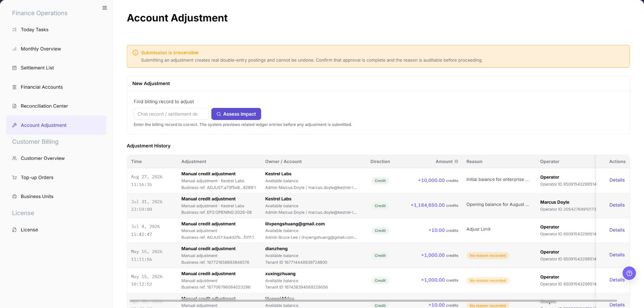Image resolution: width=644 pixels, height=308 pixels.
Task: Click the horizontal scrollbar of the history table
Action: 373,301
